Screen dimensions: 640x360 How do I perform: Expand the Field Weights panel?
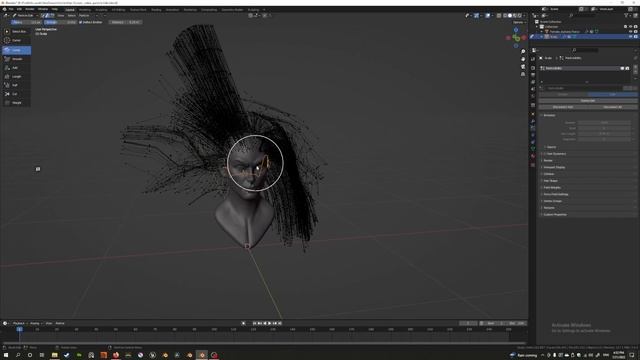pyautogui.click(x=552, y=188)
